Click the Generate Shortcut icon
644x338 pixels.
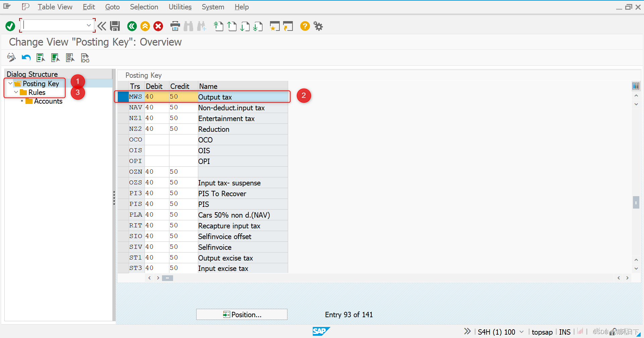pyautogui.click(x=288, y=26)
